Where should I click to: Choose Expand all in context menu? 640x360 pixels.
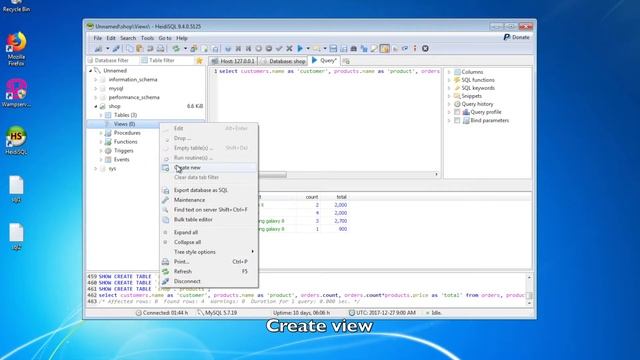[209, 232]
